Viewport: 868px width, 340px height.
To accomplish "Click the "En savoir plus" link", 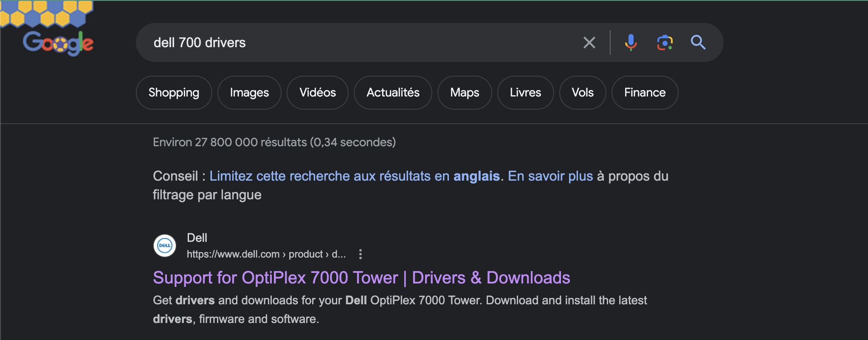I will 550,176.
